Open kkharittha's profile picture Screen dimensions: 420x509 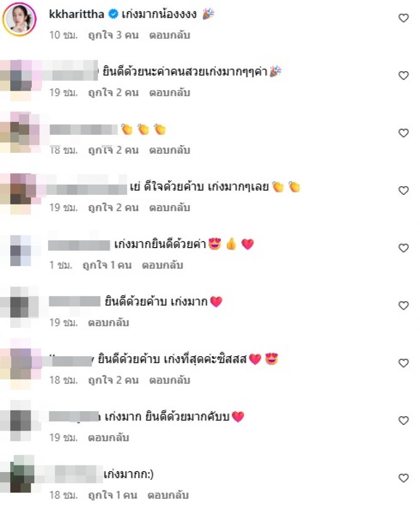(x=19, y=19)
